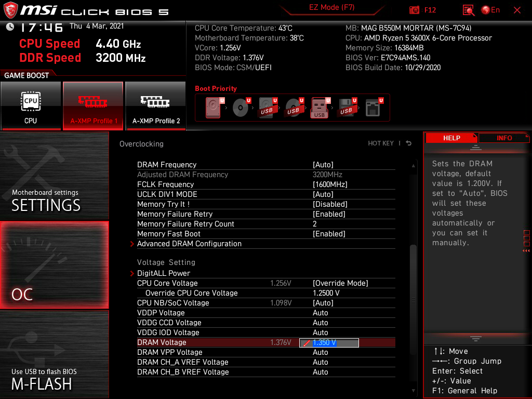The image size is (532, 399).
Task: Enable A-XMP Profile 1
Action: pyautogui.click(x=94, y=106)
